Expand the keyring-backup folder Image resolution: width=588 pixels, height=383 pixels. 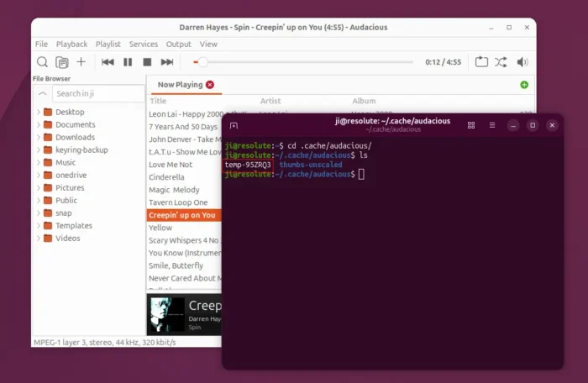[39, 150]
